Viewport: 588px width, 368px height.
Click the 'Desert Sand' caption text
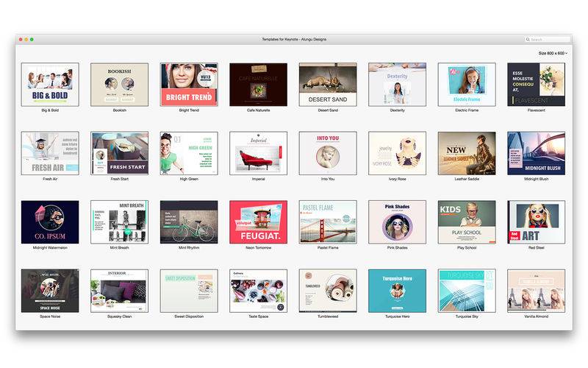point(328,110)
